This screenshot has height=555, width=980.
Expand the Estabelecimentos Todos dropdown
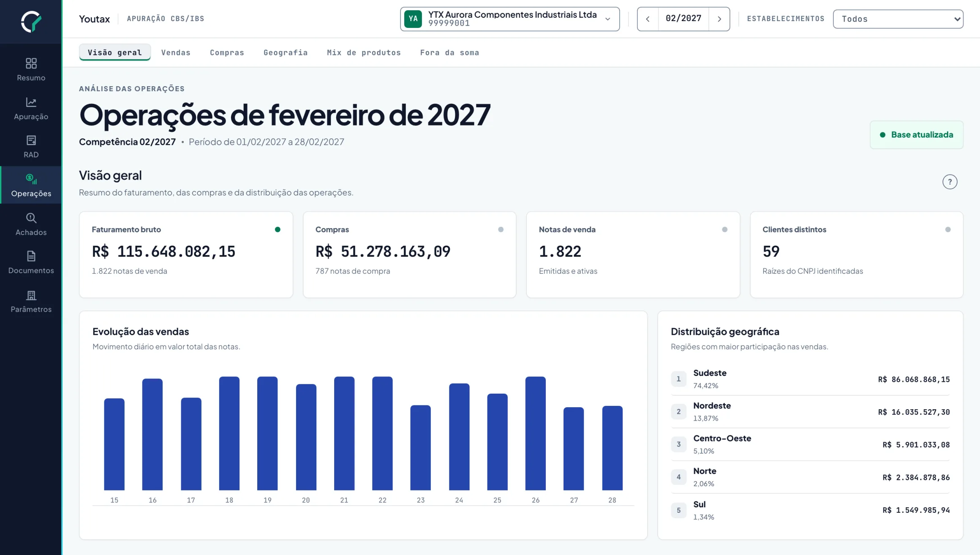[x=898, y=19]
